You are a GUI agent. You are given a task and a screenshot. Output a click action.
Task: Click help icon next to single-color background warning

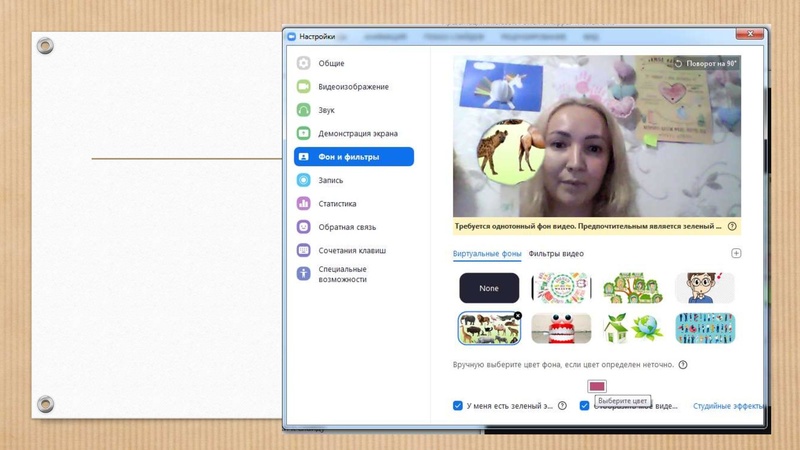pos(732,226)
